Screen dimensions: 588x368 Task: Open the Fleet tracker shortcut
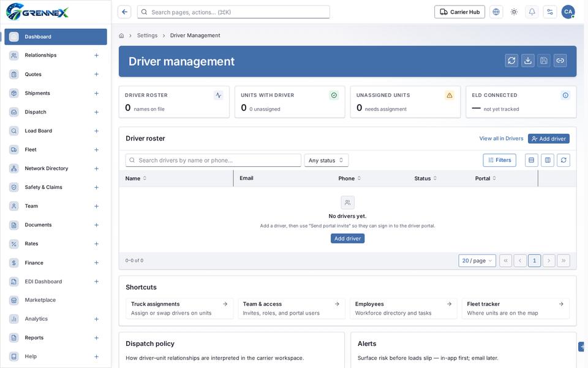click(516, 309)
